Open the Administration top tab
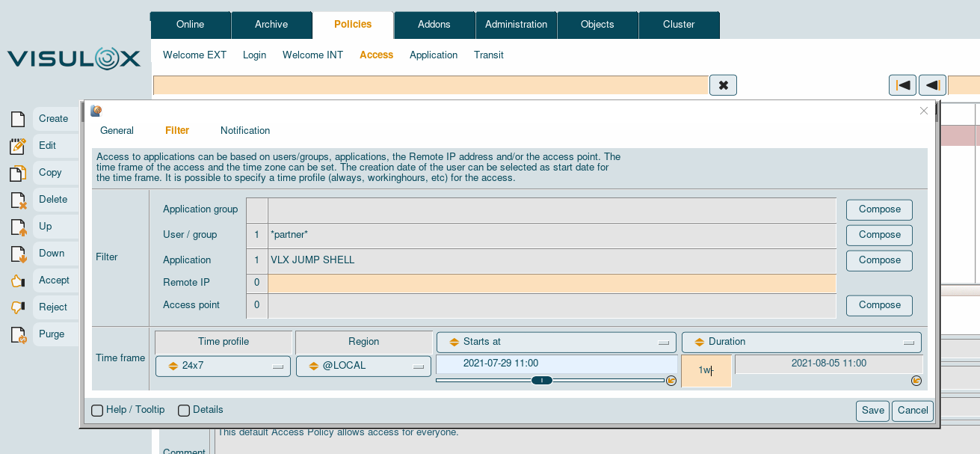 click(x=516, y=25)
